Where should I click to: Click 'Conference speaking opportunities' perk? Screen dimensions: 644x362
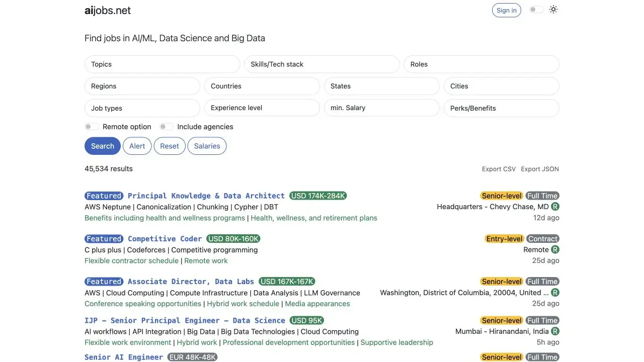[x=143, y=304]
